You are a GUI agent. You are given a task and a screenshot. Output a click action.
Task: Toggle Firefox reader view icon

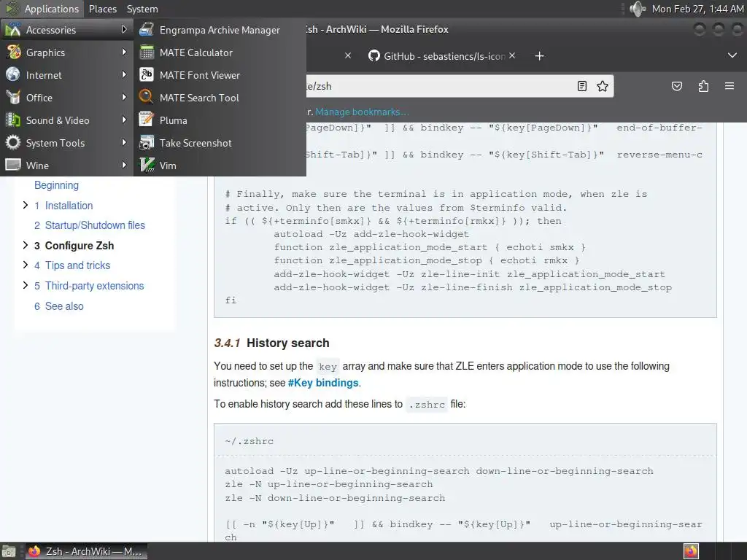click(581, 86)
